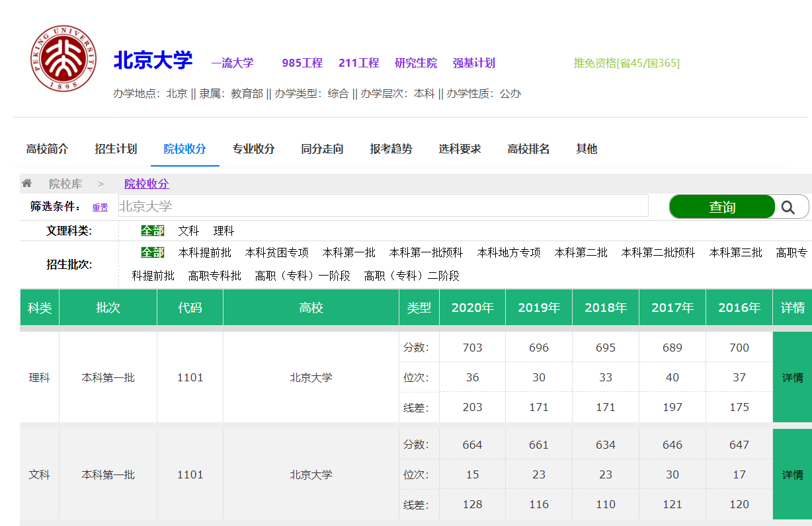Click the magnifying glass search icon

788,207
